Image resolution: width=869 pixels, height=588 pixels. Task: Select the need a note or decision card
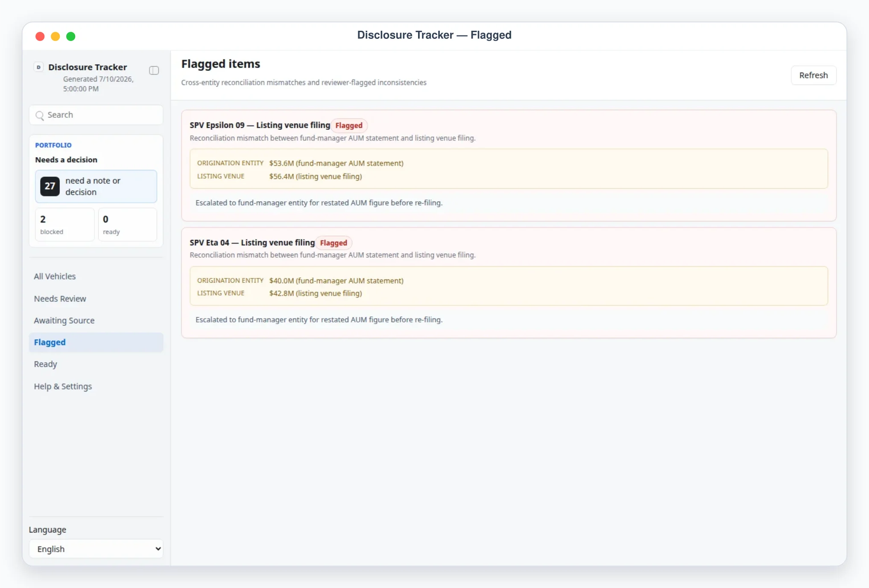[96, 186]
